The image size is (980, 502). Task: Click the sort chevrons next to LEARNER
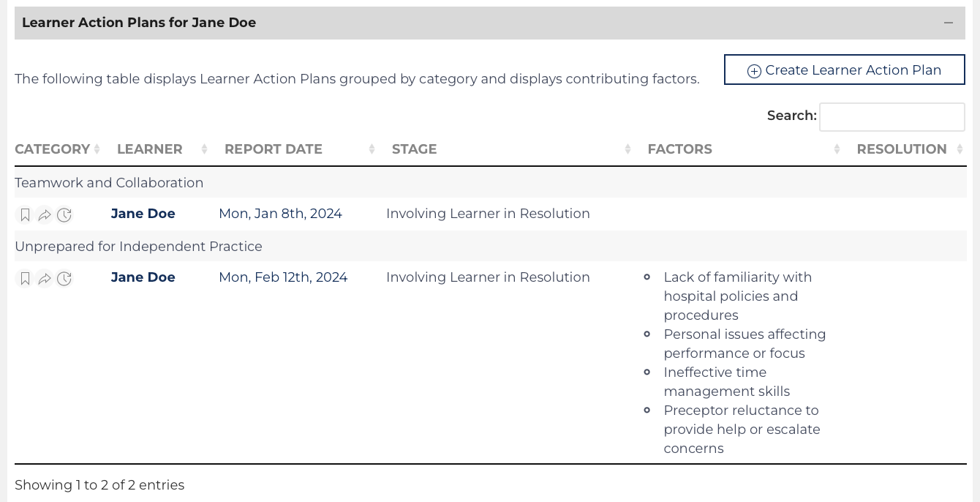[x=203, y=149]
